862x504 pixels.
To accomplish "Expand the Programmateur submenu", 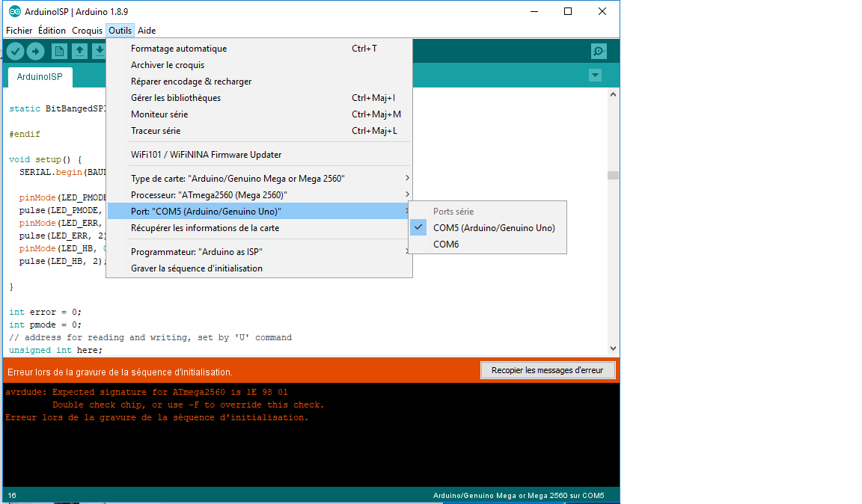I will pyautogui.click(x=259, y=252).
